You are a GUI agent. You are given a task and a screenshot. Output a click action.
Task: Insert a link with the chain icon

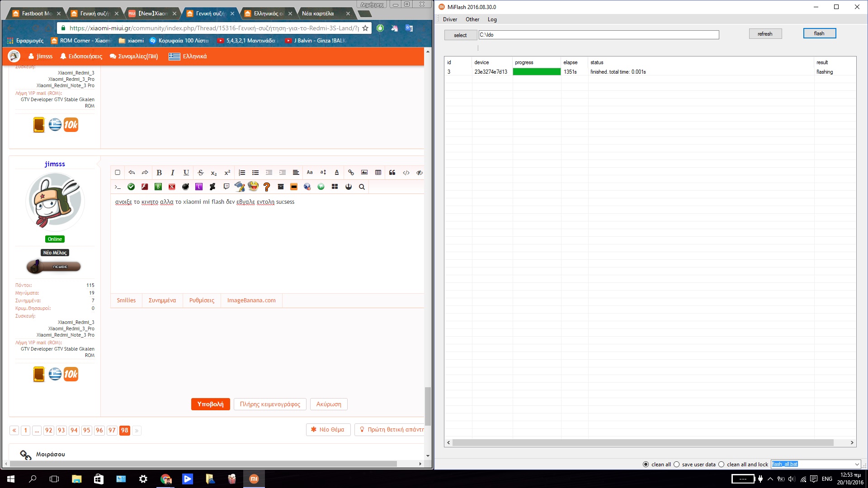(351, 173)
